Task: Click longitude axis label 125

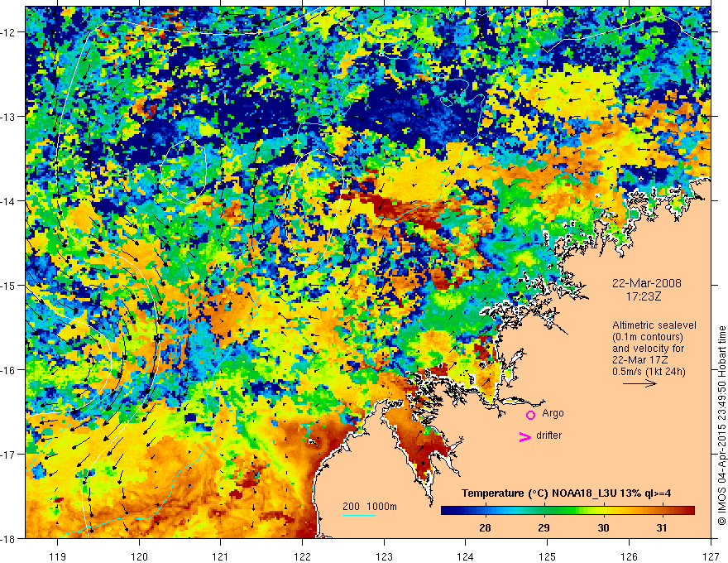Action: coord(548,557)
